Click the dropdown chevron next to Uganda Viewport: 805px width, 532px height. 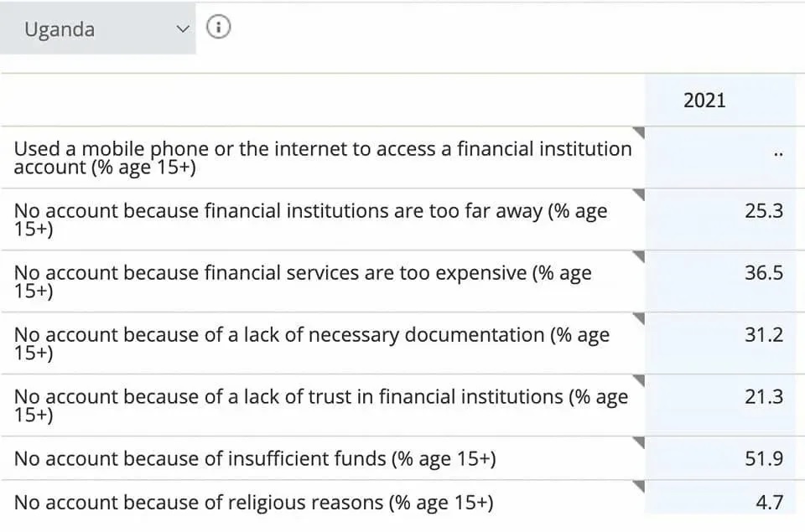point(183,29)
